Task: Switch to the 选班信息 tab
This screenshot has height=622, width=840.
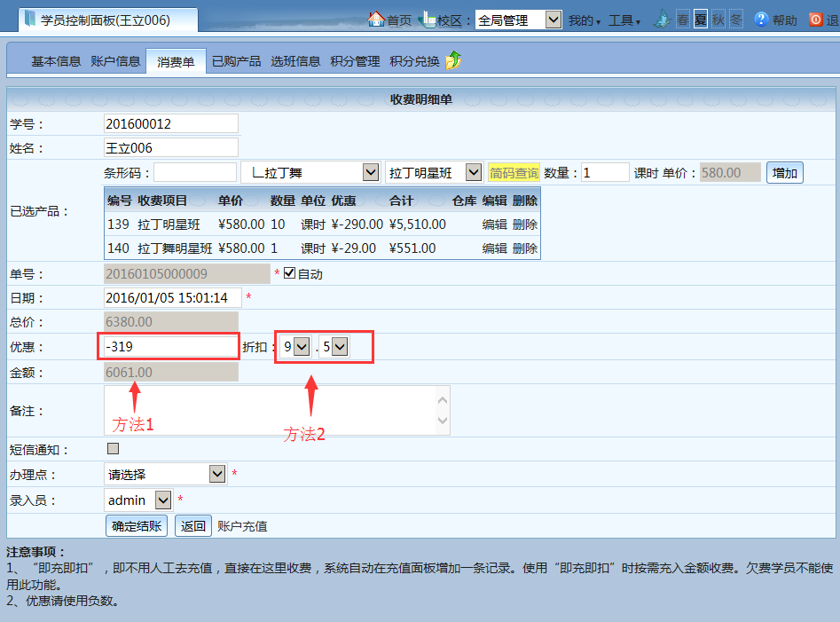Action: point(295,61)
